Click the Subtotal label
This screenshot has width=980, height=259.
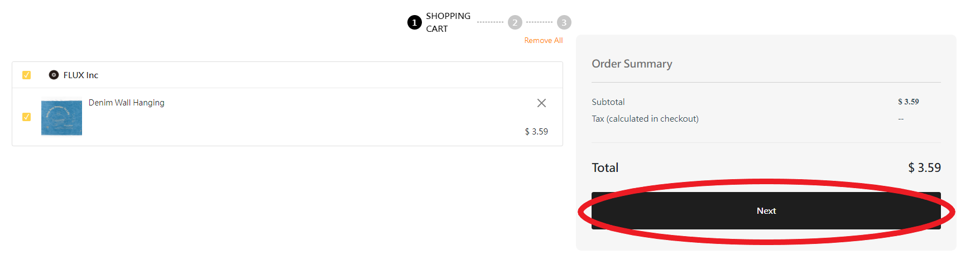point(608,102)
